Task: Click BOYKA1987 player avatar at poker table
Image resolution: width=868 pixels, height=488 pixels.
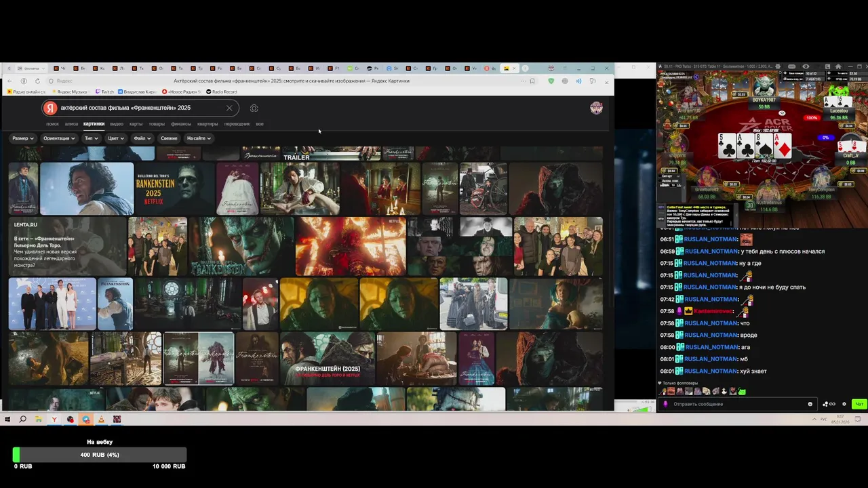Action: point(764,87)
